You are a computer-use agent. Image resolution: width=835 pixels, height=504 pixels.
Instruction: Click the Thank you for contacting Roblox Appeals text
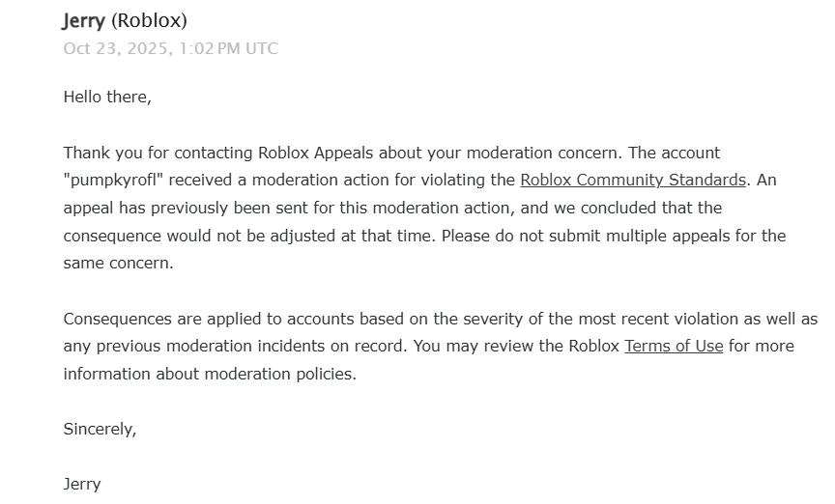click(x=218, y=154)
